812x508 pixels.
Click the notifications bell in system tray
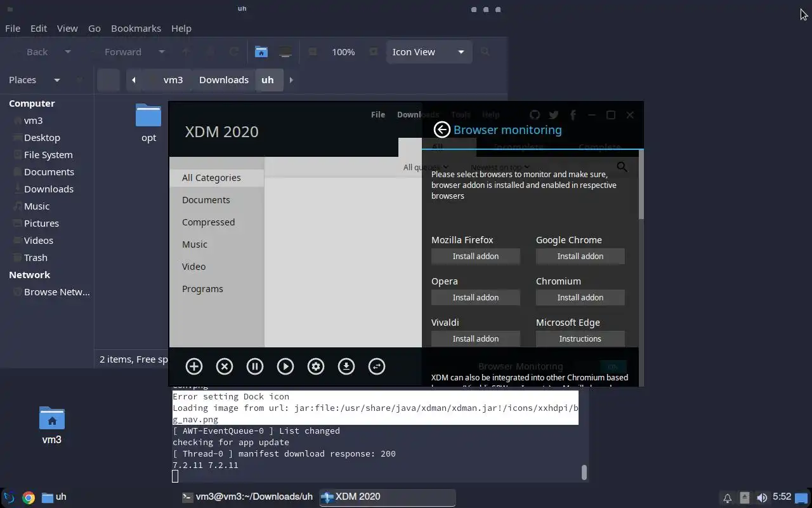click(x=727, y=498)
